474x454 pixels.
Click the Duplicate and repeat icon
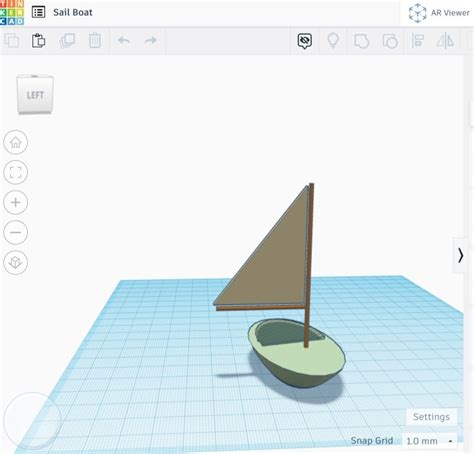67,41
